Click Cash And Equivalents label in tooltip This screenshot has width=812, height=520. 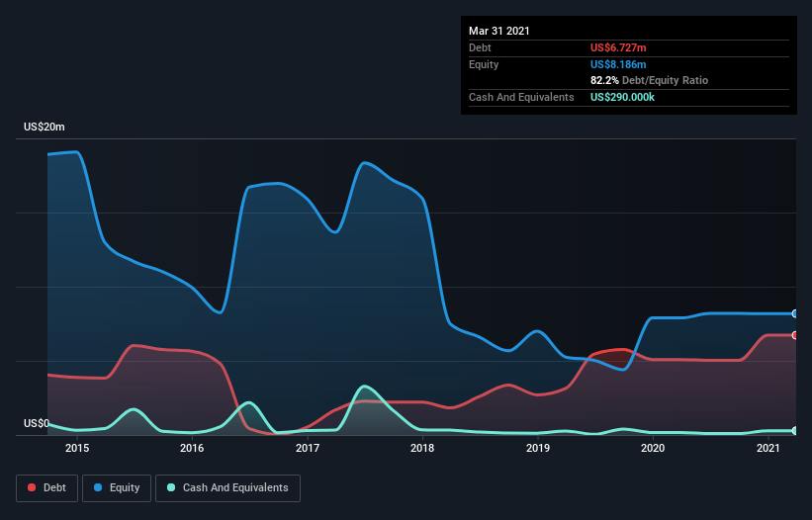point(521,97)
